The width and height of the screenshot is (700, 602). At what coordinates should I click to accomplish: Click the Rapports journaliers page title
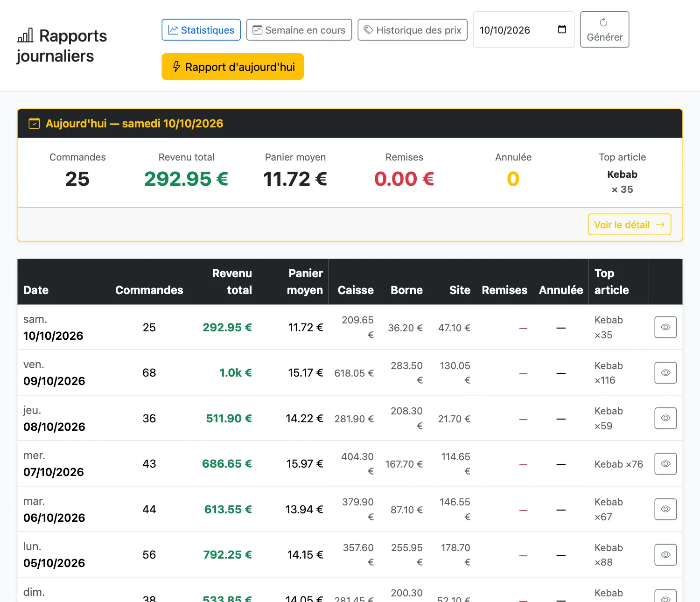click(x=62, y=46)
